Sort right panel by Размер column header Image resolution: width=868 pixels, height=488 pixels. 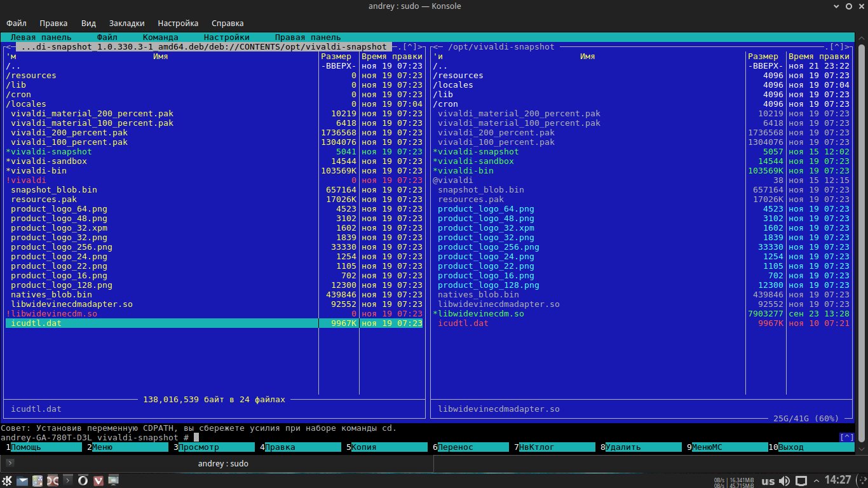(763, 57)
